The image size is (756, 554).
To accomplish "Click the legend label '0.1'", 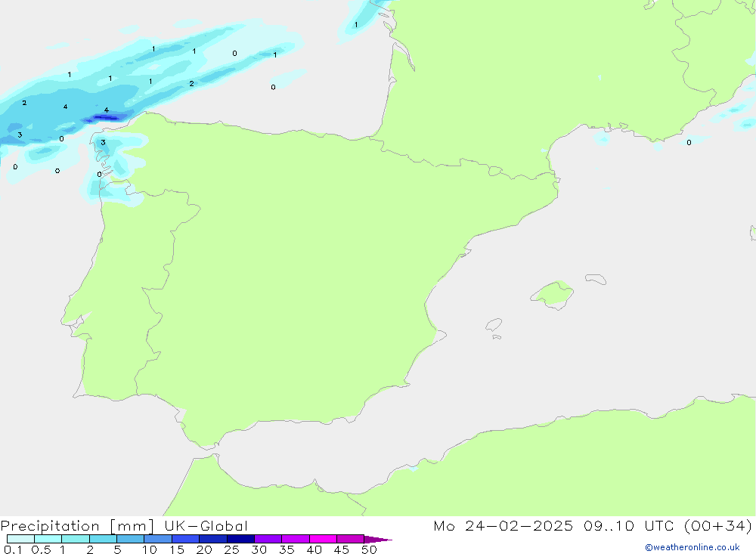I will point(13,549).
